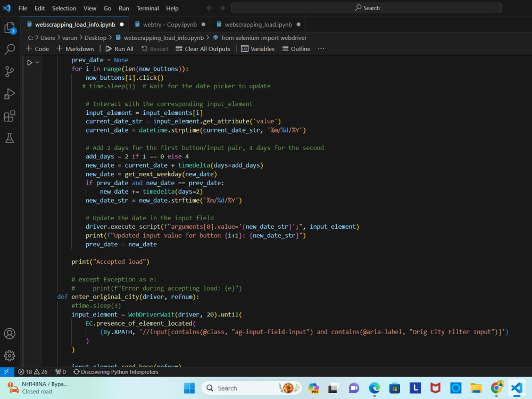
Task: Open McAfee from taskbar
Action: click(435, 388)
